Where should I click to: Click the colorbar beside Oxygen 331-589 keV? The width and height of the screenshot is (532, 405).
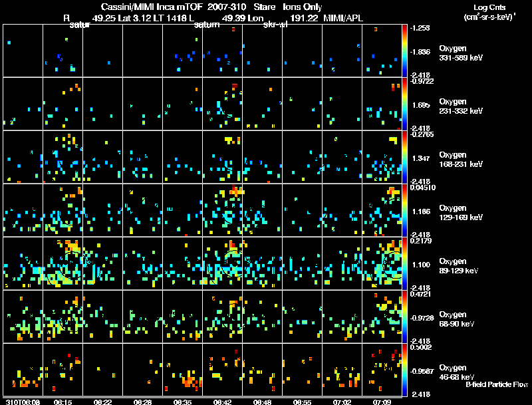pyautogui.click(x=404, y=51)
